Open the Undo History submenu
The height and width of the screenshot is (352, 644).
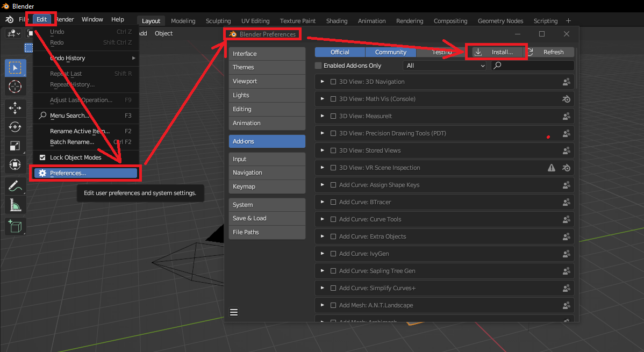pyautogui.click(x=86, y=58)
